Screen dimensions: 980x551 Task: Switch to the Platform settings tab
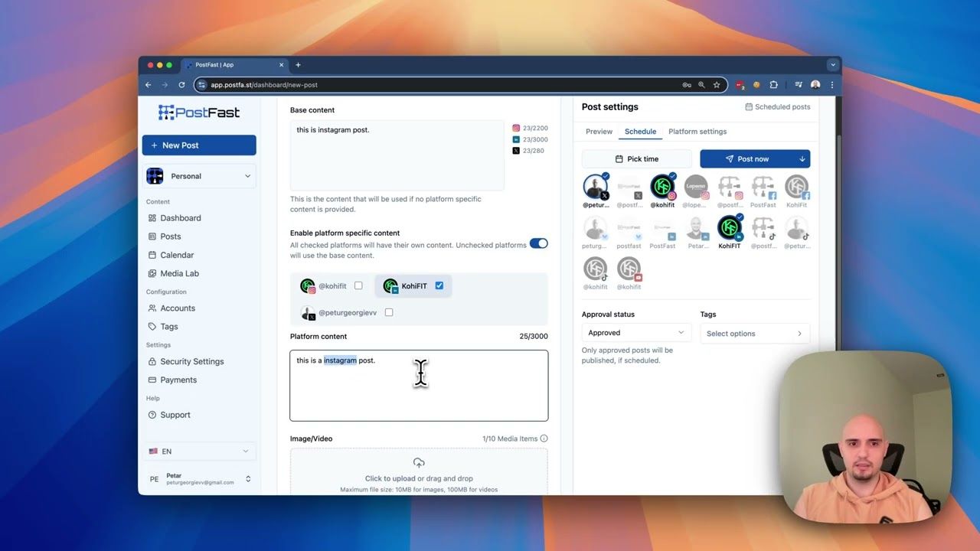(697, 131)
